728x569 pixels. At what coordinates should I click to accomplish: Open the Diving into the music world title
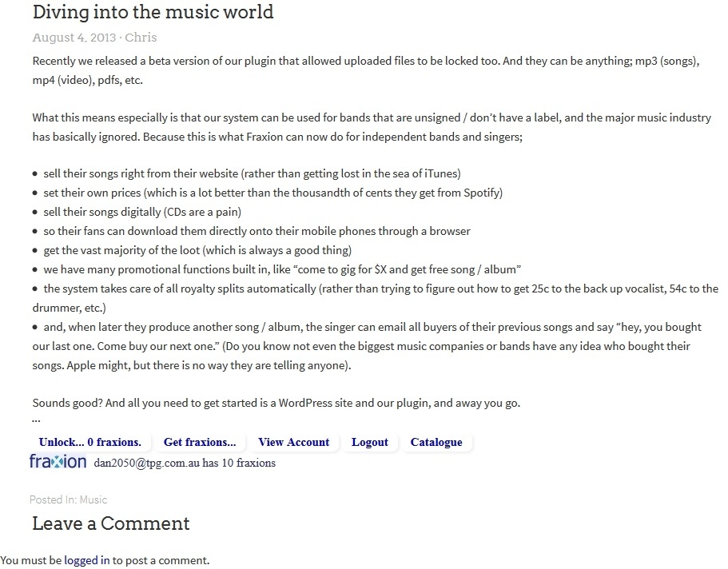153,12
